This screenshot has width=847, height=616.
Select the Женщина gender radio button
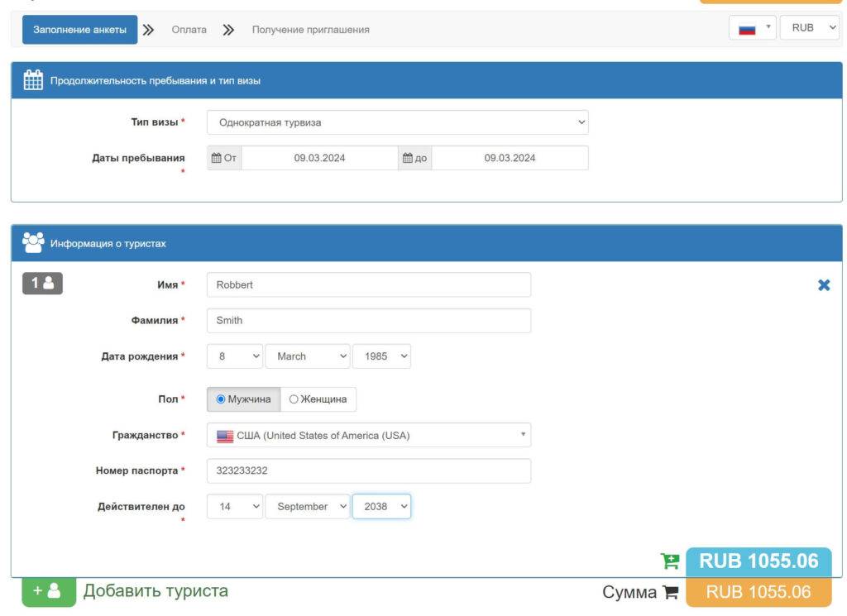(x=294, y=399)
